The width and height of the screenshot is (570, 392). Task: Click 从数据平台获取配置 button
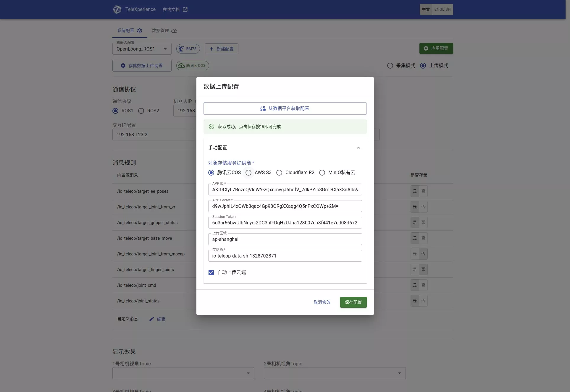click(x=285, y=108)
